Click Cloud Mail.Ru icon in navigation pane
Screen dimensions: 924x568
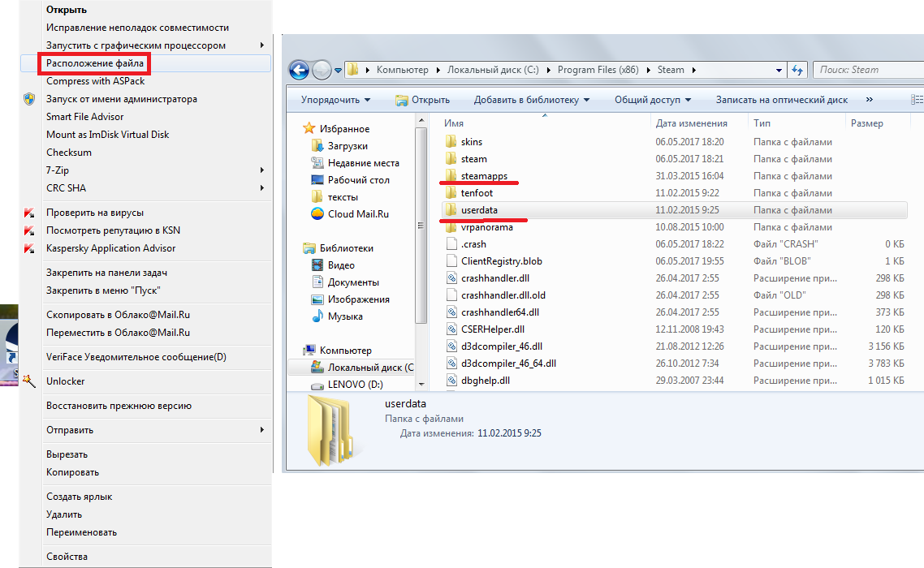(x=317, y=214)
